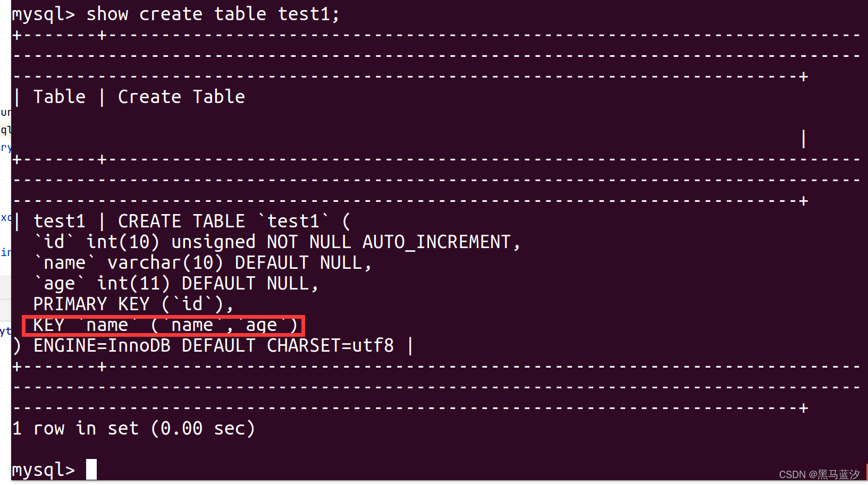Click the word 'age' inside the red box
The width and height of the screenshot is (868, 485).
click(x=261, y=326)
